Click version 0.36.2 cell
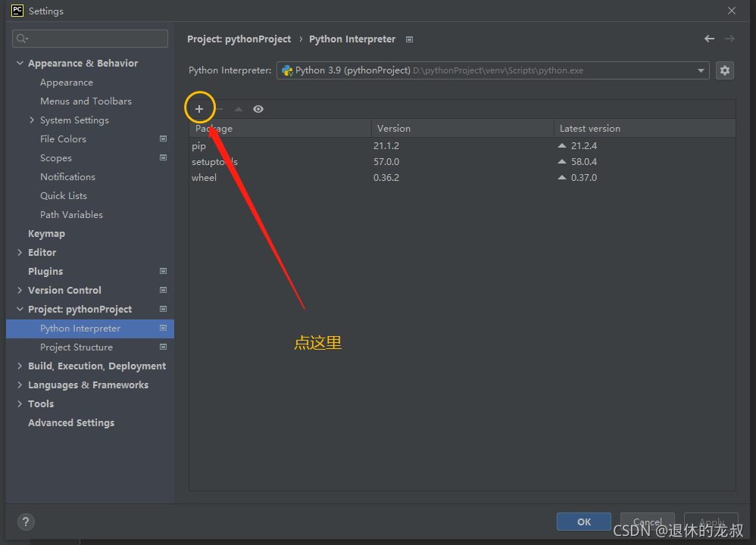 pos(386,177)
